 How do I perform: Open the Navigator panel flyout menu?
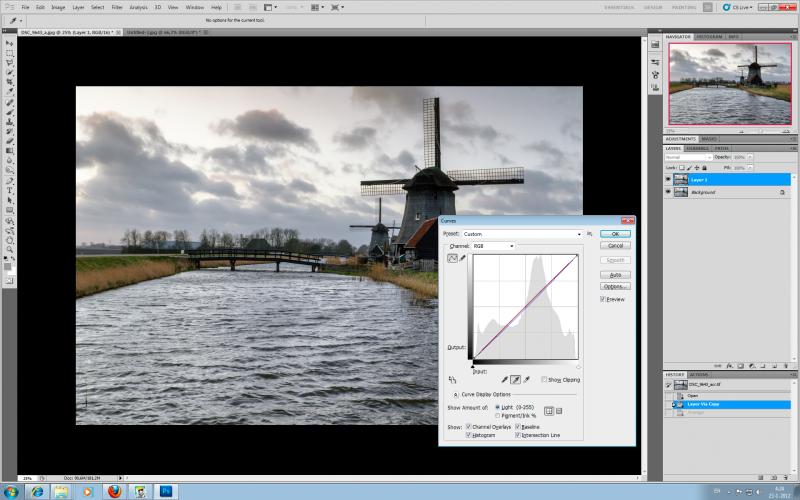click(x=793, y=37)
